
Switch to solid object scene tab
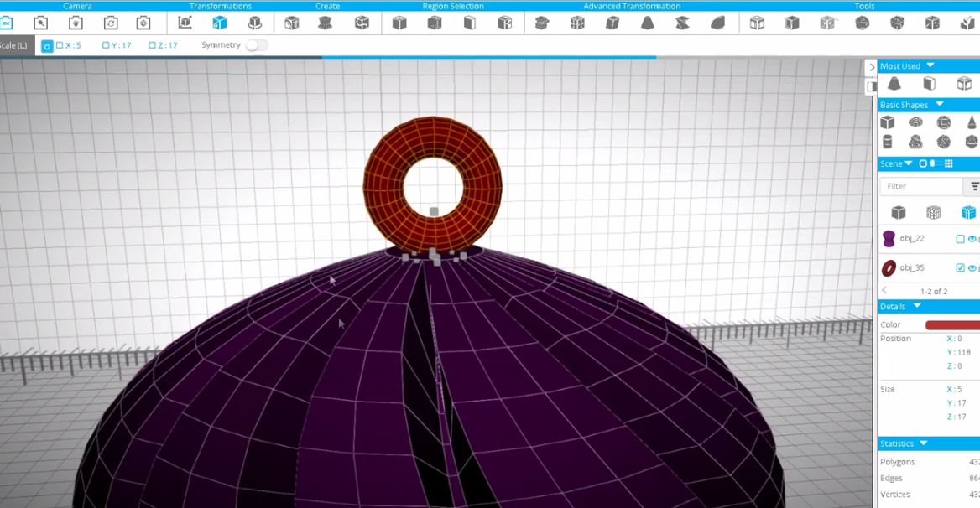[x=898, y=213]
